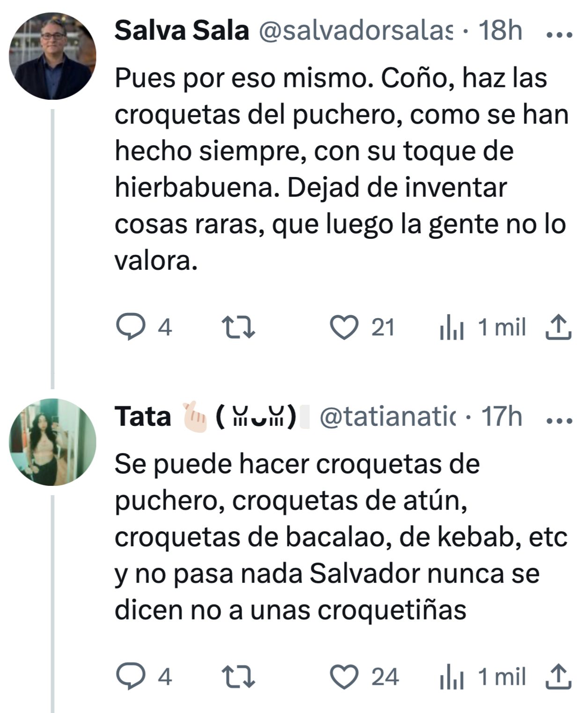This screenshot has width=588, height=713.
Task: Click the Salva Sala display name
Action: (x=182, y=31)
